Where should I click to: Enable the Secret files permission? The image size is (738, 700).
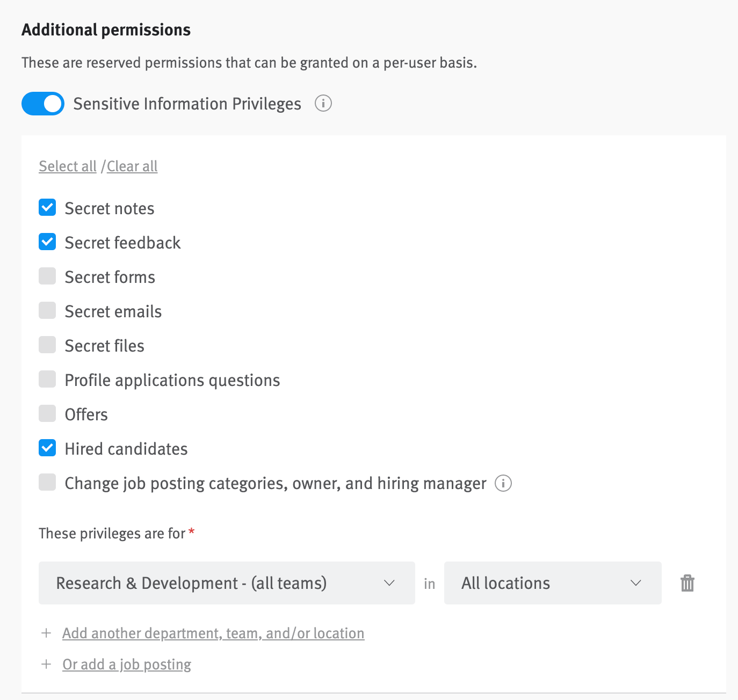47,345
